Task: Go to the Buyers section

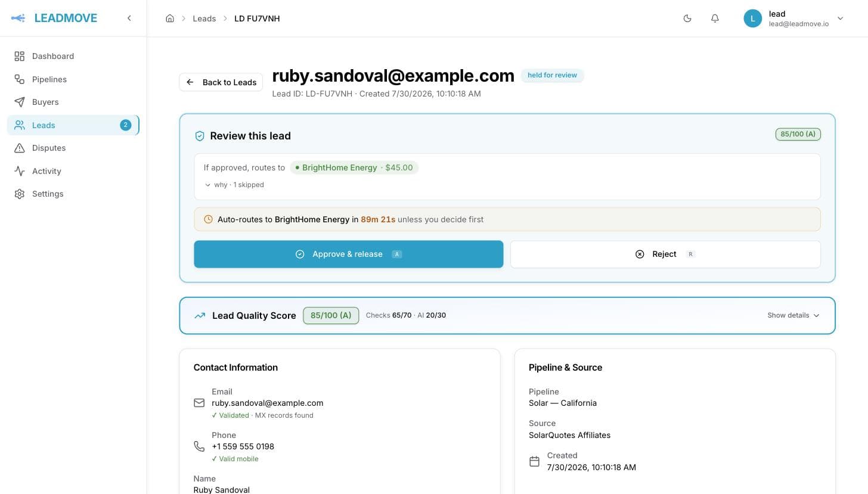Action: pyautogui.click(x=73, y=102)
